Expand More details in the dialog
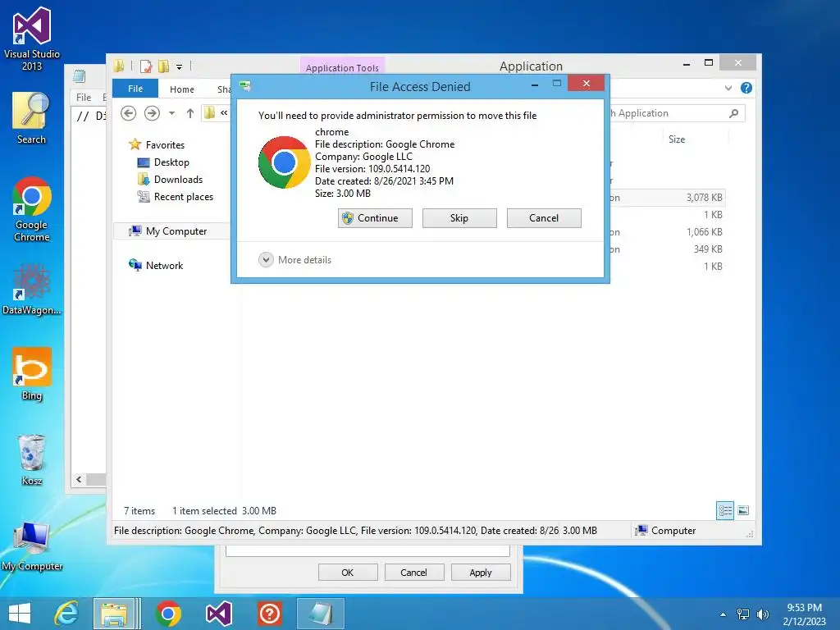840x630 pixels. [x=295, y=260]
